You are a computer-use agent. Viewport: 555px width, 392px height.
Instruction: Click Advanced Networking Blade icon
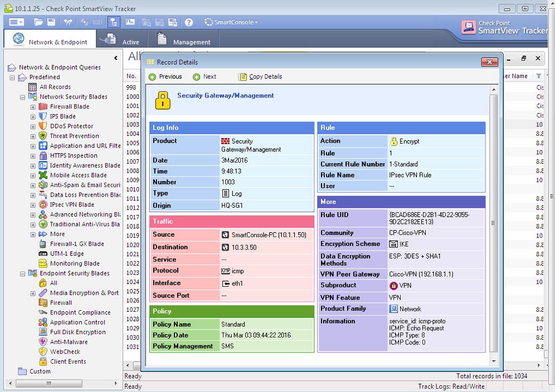[x=43, y=214]
